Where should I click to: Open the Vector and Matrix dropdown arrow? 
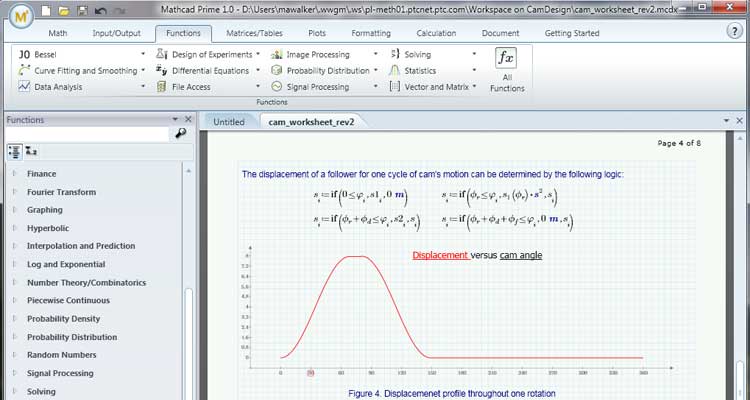[x=474, y=87]
